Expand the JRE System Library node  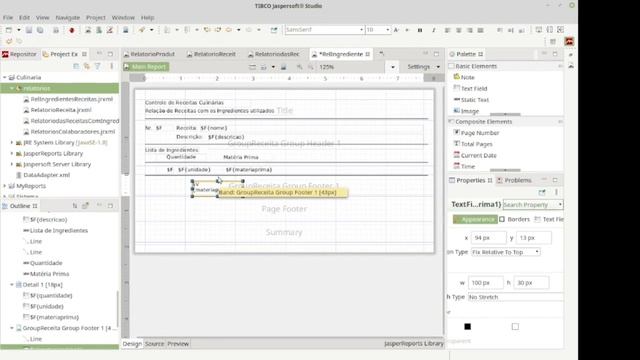tap(11, 142)
